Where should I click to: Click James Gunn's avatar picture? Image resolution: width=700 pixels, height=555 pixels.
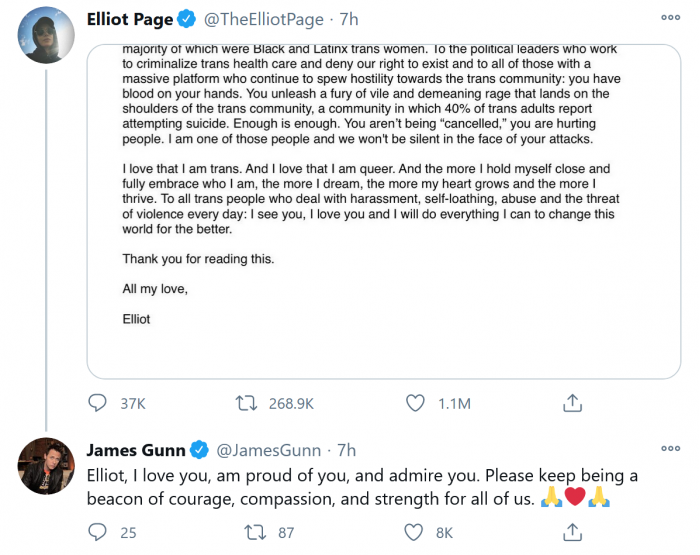click(x=46, y=466)
